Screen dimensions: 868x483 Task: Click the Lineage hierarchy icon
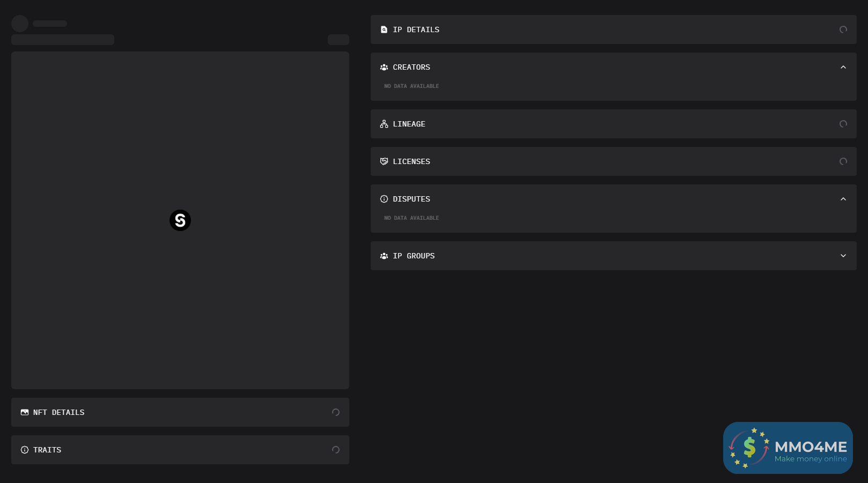[x=384, y=124]
